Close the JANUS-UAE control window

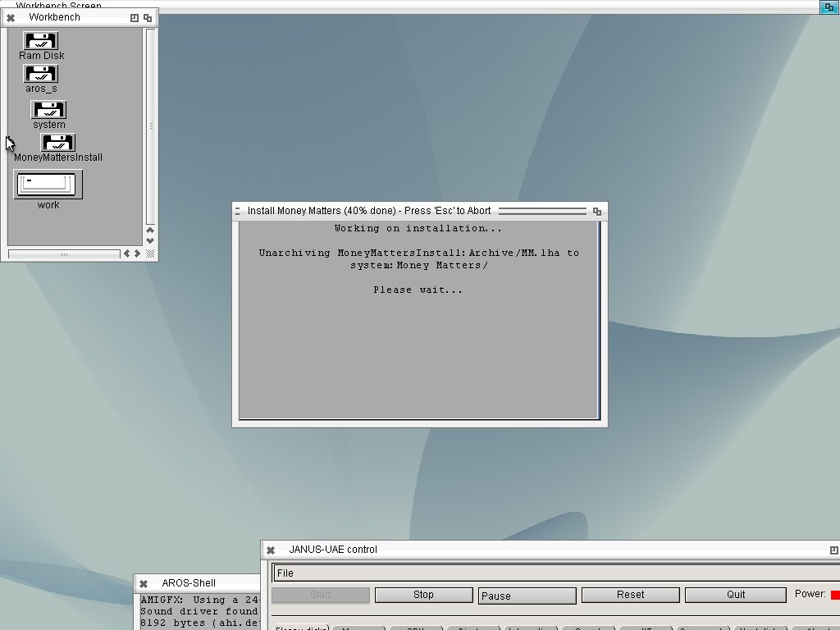(271, 550)
